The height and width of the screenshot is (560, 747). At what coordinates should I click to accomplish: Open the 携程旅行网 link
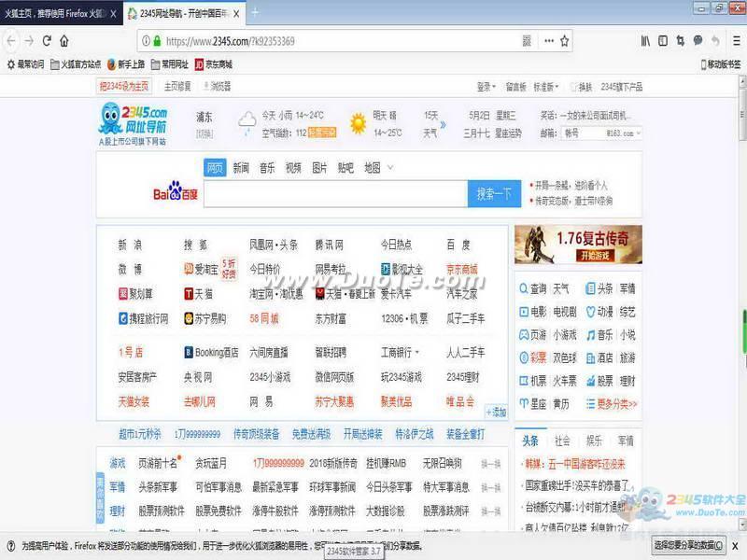pyautogui.click(x=143, y=318)
